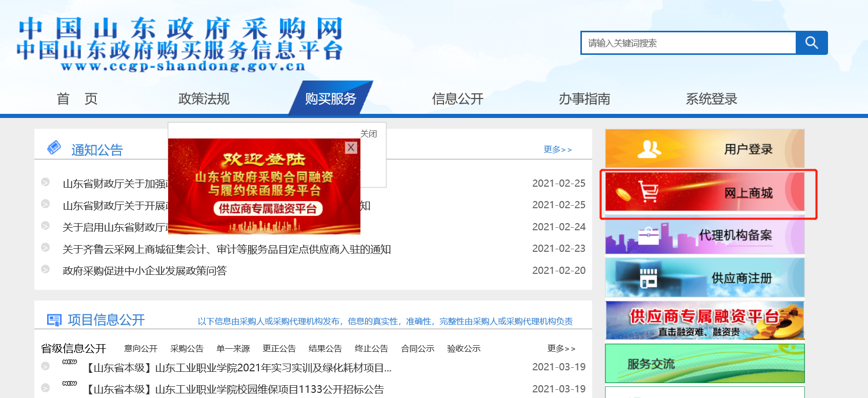Click the 关闭 text on popup
The width and height of the screenshot is (868, 398).
click(369, 134)
